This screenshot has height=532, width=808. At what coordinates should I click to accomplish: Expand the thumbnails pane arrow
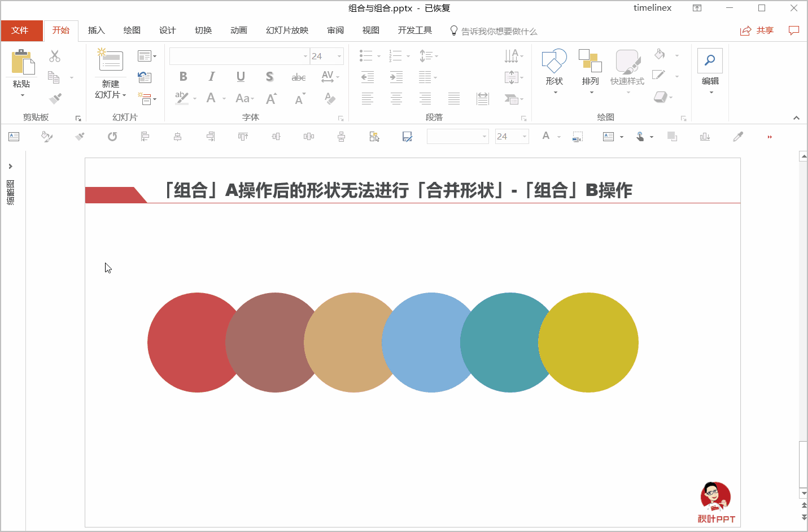10,166
